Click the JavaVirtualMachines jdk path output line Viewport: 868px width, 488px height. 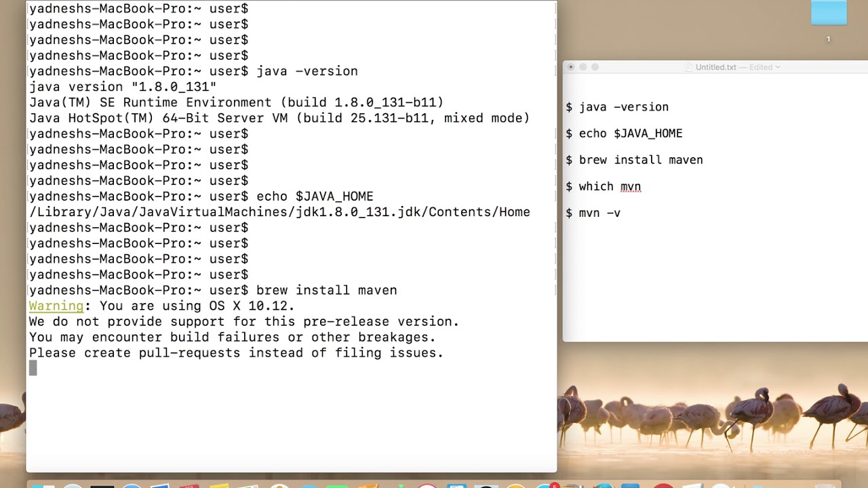[x=279, y=212]
